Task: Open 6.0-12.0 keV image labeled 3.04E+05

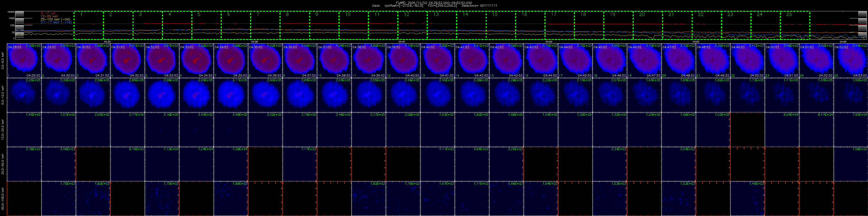Action: point(196,95)
